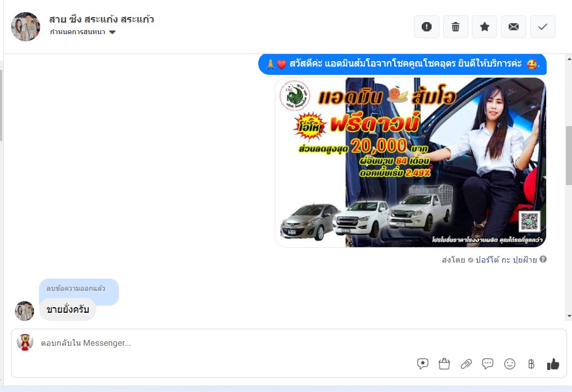Select the deleted message ลบข้อความออกแล้ว bubble
Screen dimensions: 572x392
[79, 288]
